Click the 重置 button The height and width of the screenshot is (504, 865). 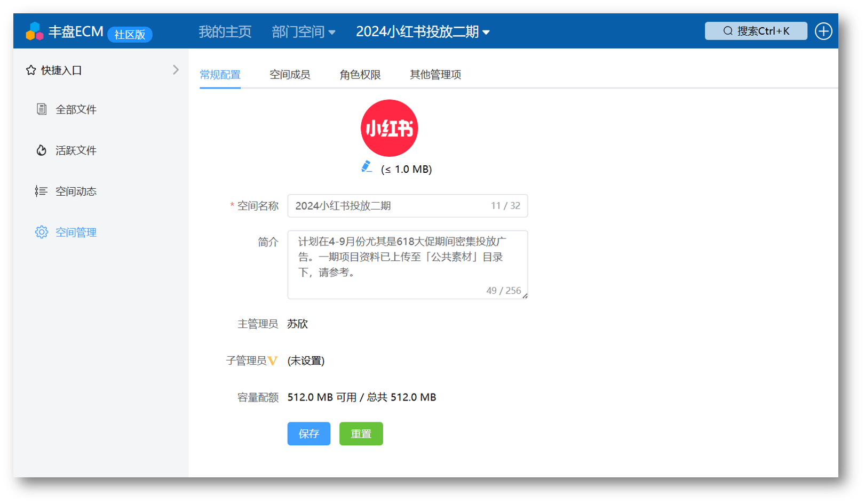click(361, 434)
